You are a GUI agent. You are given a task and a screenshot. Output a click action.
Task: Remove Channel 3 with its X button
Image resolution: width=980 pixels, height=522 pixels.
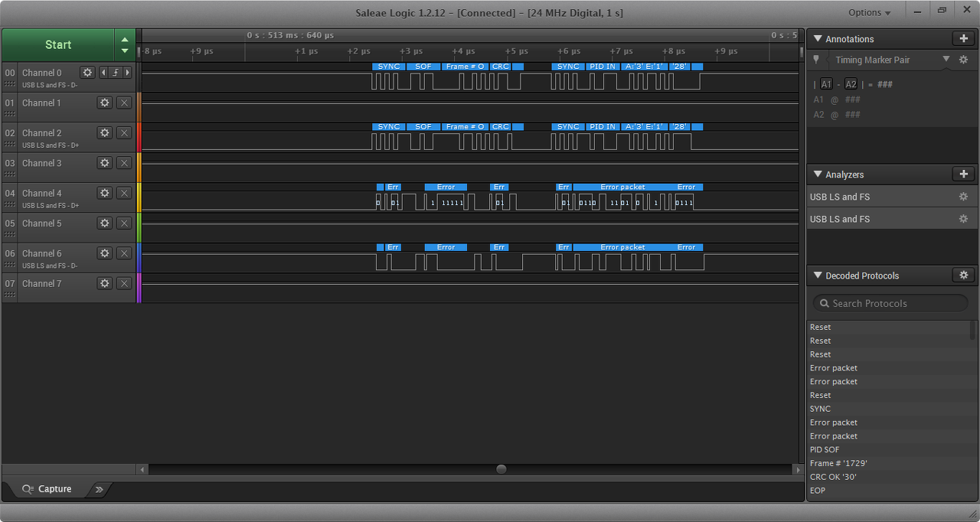124,163
